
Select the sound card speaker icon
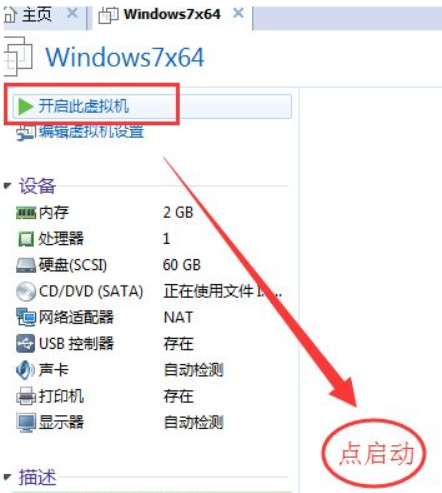point(25,370)
